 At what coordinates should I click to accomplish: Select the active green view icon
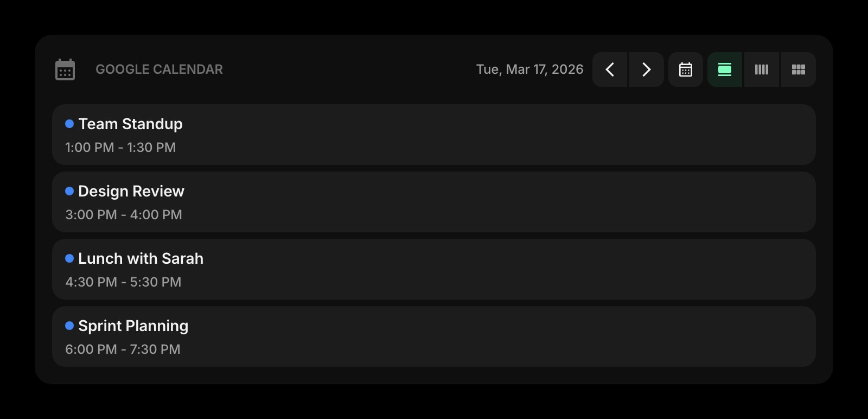[724, 69]
